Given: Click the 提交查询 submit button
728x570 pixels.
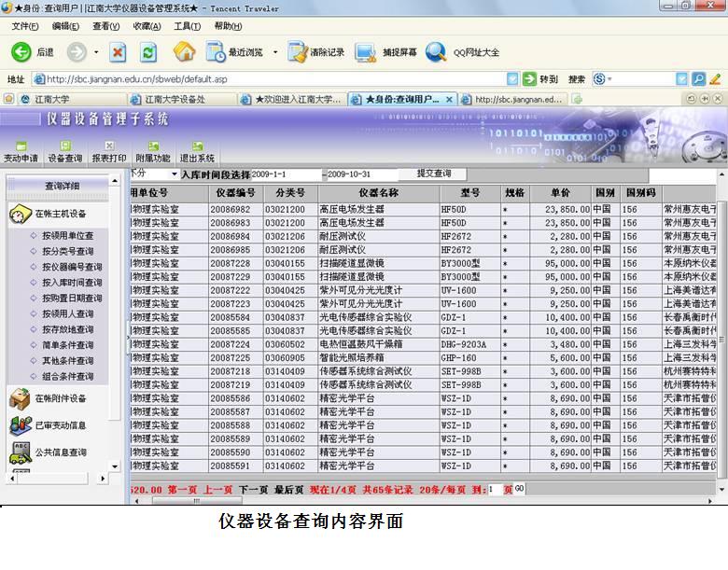Looking at the screenshot, I should (x=433, y=174).
